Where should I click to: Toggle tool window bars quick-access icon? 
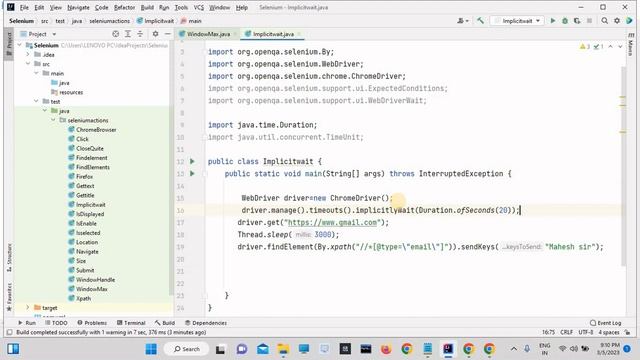9,332
